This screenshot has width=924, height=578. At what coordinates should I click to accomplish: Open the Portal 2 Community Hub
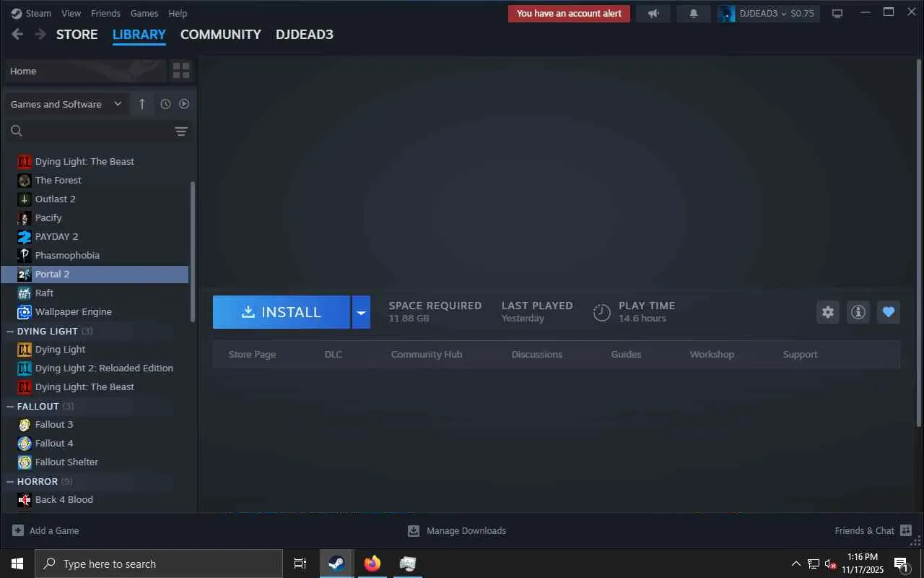(427, 355)
